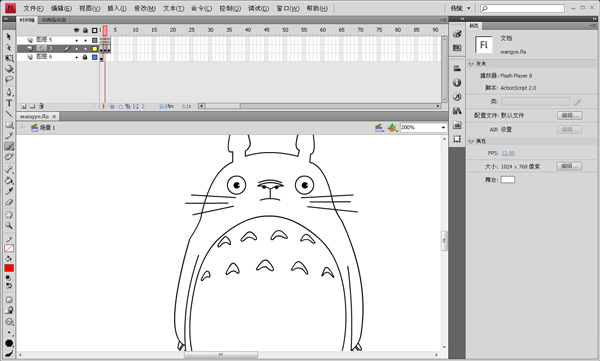Open the Modify Onion Markers menu
The height and width of the screenshot is (361, 600).
(136, 106)
